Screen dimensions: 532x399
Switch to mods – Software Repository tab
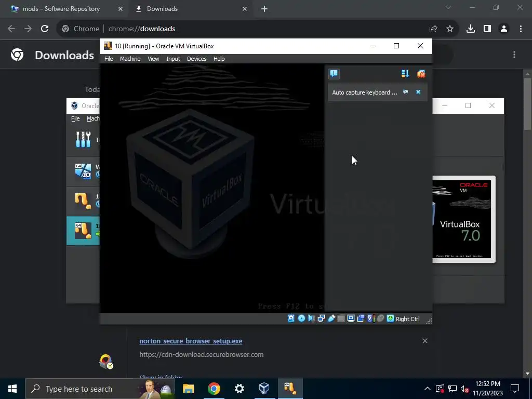61,9
